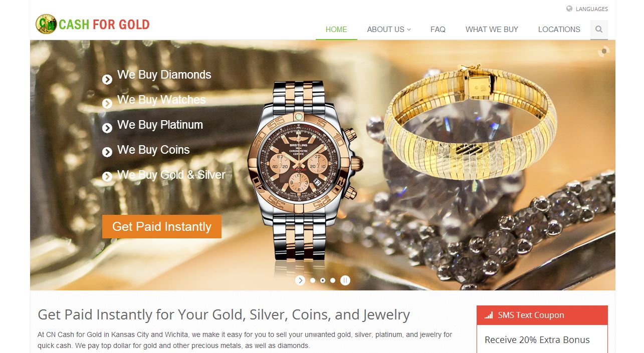
Task: Click the arrow bullet next to We Buy Watches
Action: tap(107, 104)
